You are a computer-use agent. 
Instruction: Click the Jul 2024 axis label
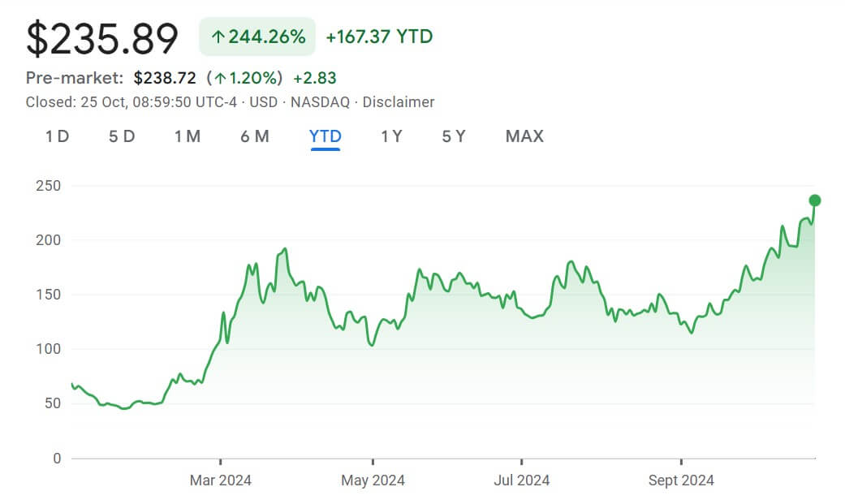521,480
